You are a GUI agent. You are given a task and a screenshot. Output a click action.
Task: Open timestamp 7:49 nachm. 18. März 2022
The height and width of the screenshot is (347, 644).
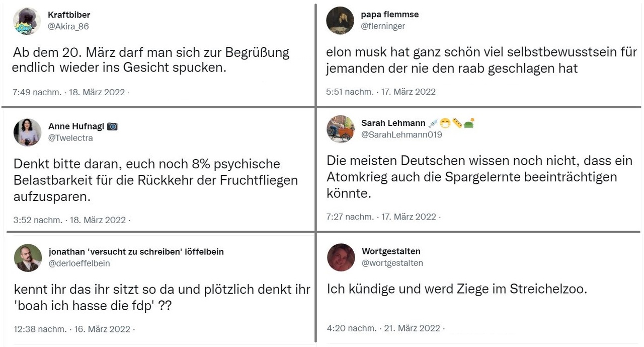[x=69, y=92]
